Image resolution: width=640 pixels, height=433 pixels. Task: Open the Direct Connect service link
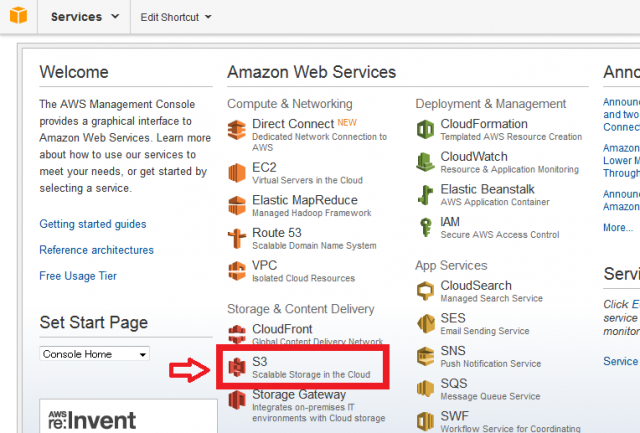[293, 124]
